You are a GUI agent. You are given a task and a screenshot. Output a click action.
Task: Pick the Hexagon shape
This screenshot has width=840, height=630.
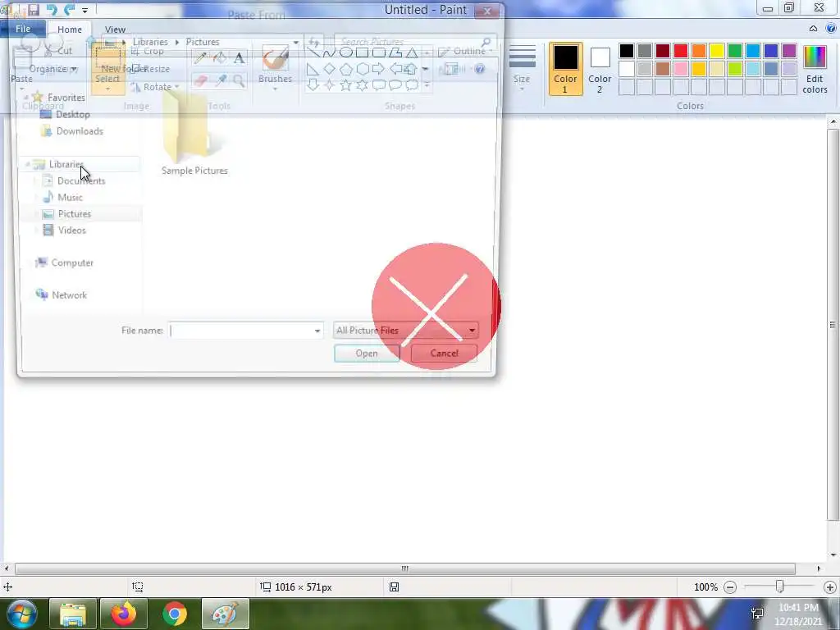363,69
